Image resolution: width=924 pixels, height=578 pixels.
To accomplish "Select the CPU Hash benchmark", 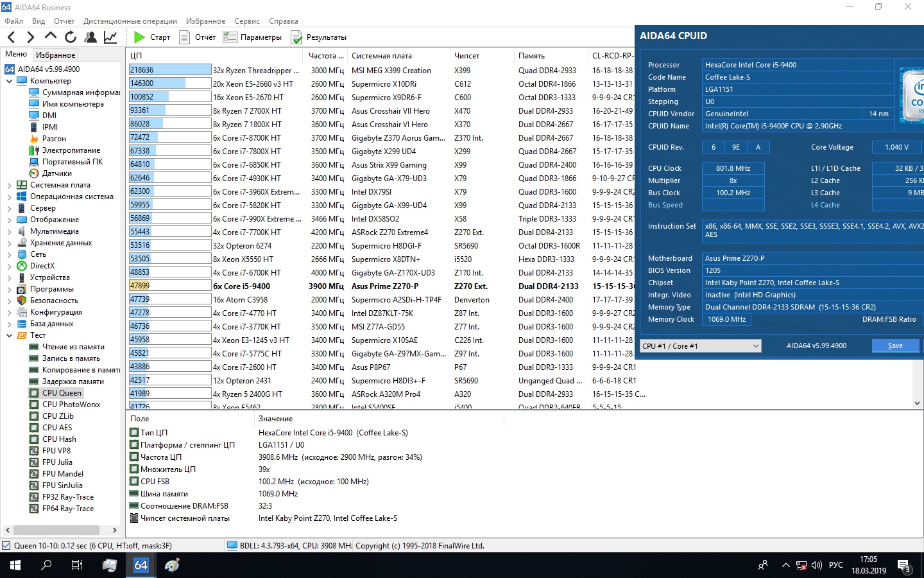I will click(x=53, y=439).
